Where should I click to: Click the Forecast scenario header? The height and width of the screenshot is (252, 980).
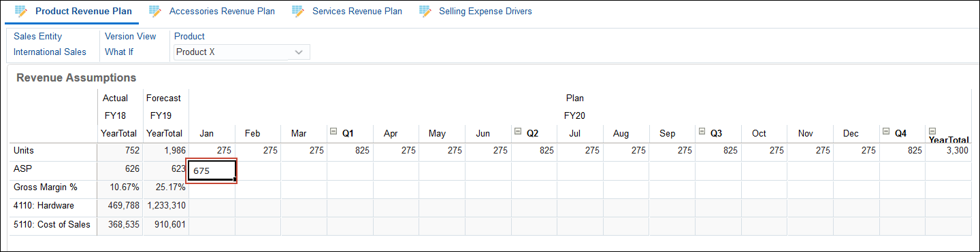[163, 98]
